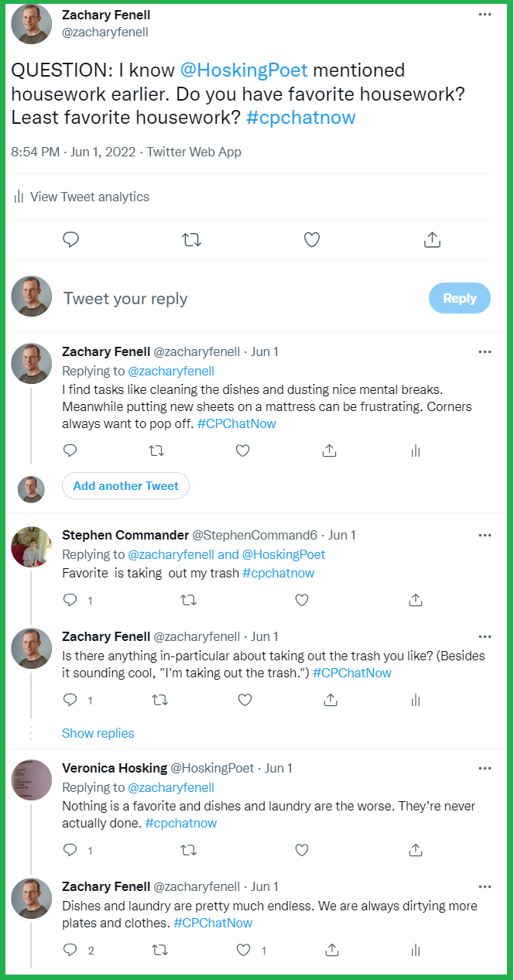The image size is (514, 980).
Task: Expand Show replies under trash thread
Action: [x=98, y=733]
